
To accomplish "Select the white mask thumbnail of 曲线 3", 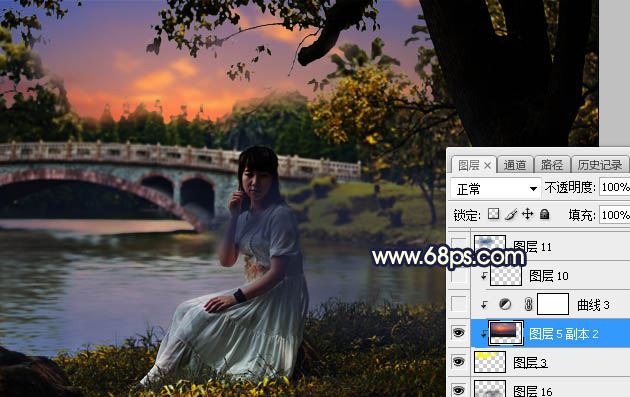I will pyautogui.click(x=553, y=304).
